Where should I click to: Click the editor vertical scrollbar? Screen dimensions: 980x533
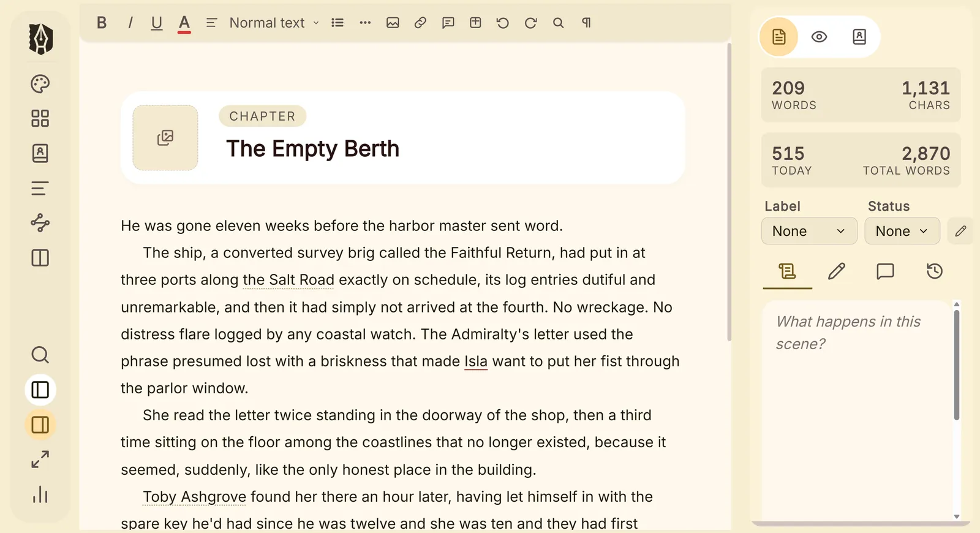729,192
